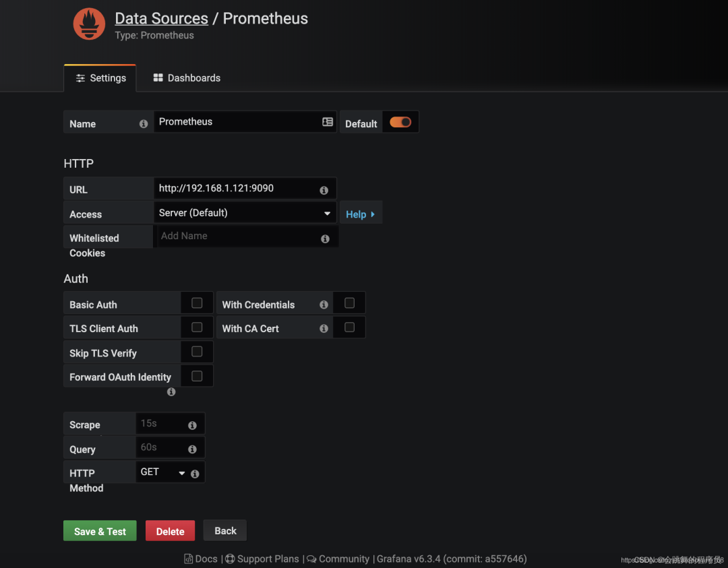
Task: Click the HTTP section heading
Action: click(78, 163)
